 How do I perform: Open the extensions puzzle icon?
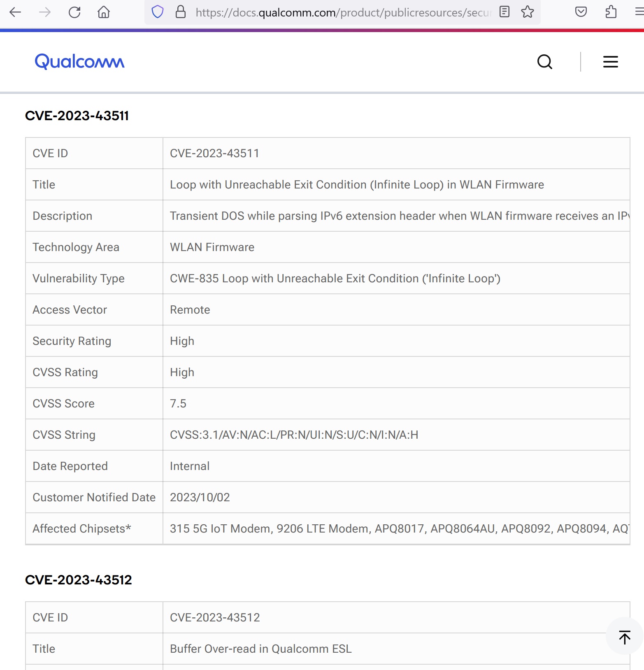pyautogui.click(x=611, y=12)
